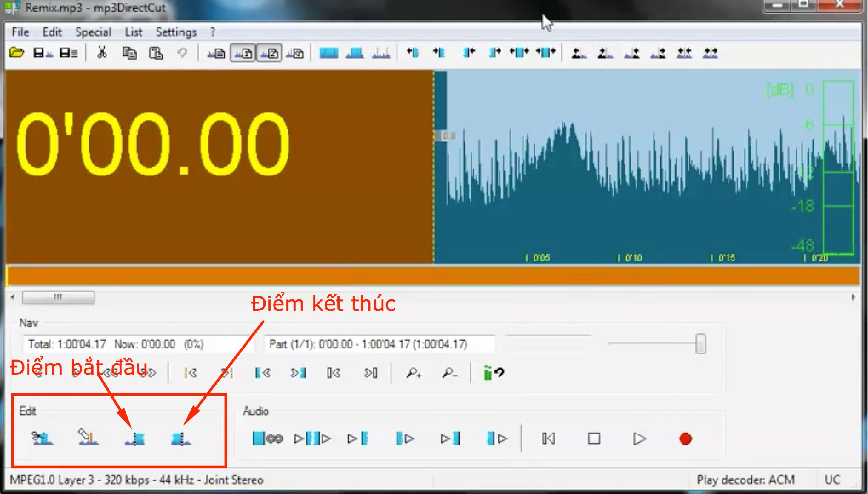Click the 'UC' status bar entry

[x=832, y=480]
